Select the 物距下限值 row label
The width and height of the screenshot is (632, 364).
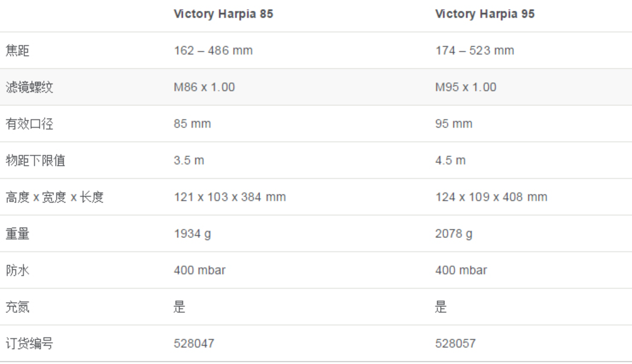click(x=35, y=161)
